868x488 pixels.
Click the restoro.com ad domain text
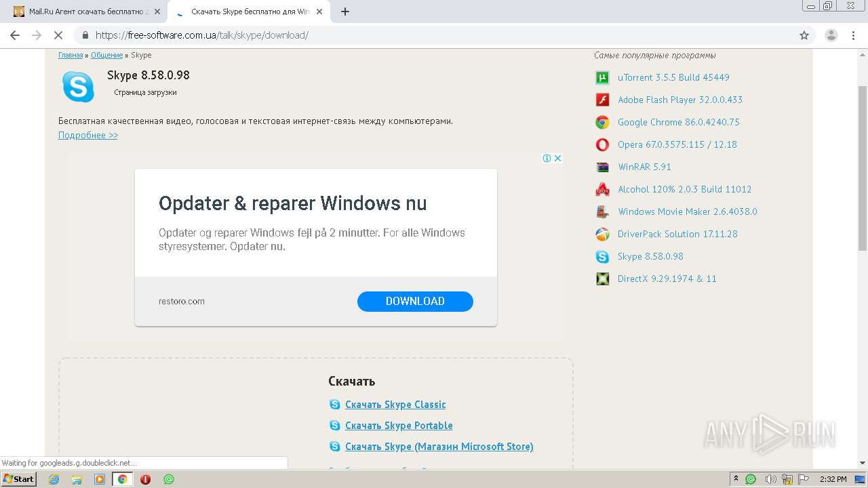[182, 302]
